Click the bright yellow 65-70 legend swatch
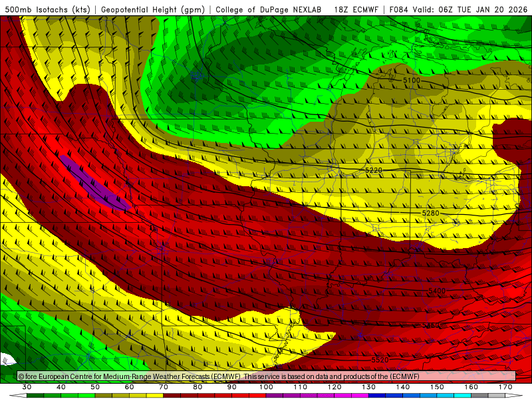Viewport: 532px width, 399px height. click(x=155, y=396)
